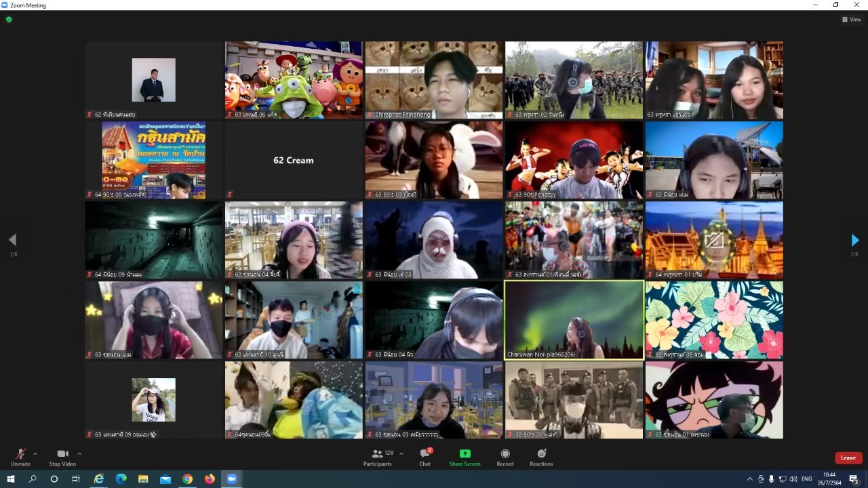Viewport: 868px width, 488px height.
Task: Open video options caret beside Stop Video
Action: pyautogui.click(x=79, y=454)
